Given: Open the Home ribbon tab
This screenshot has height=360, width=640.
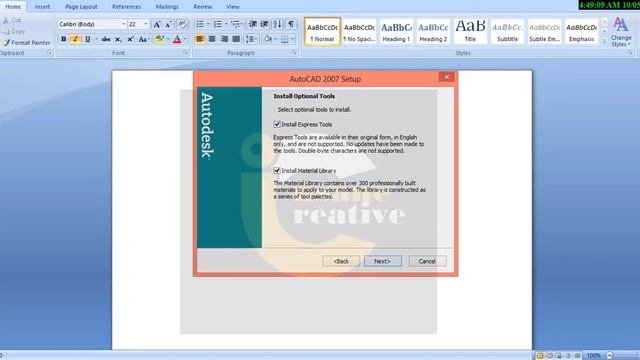Looking at the screenshot, I should (x=13, y=7).
